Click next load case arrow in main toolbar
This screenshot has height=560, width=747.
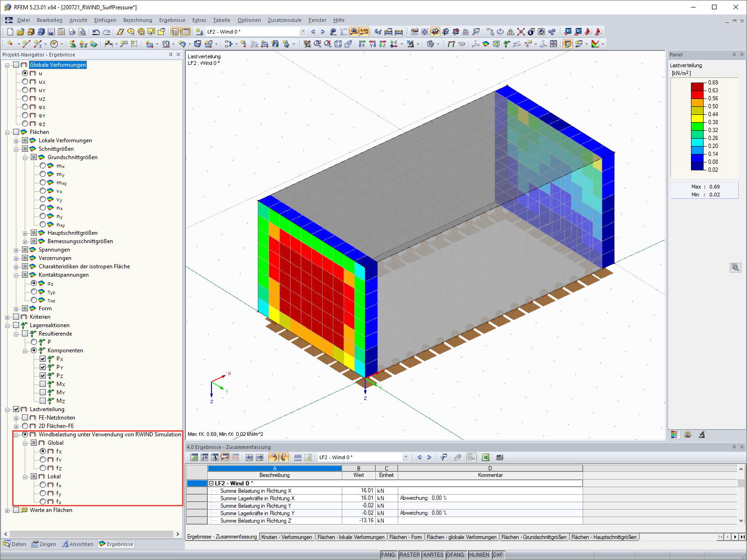tap(323, 32)
